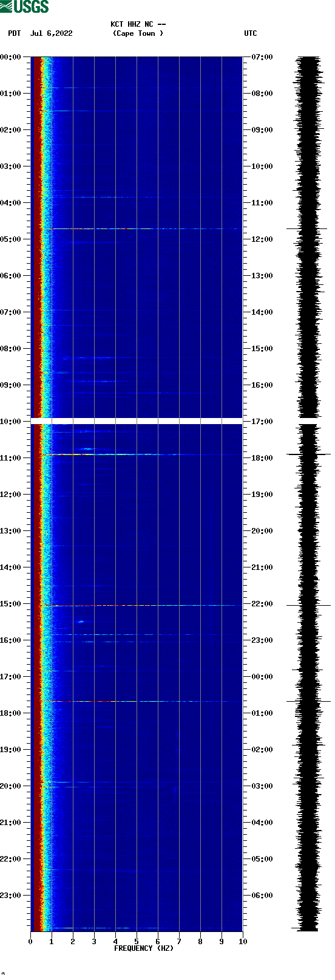Click the white data gap at 10:00 PDT
The image size is (335, 980).
pos(137,421)
